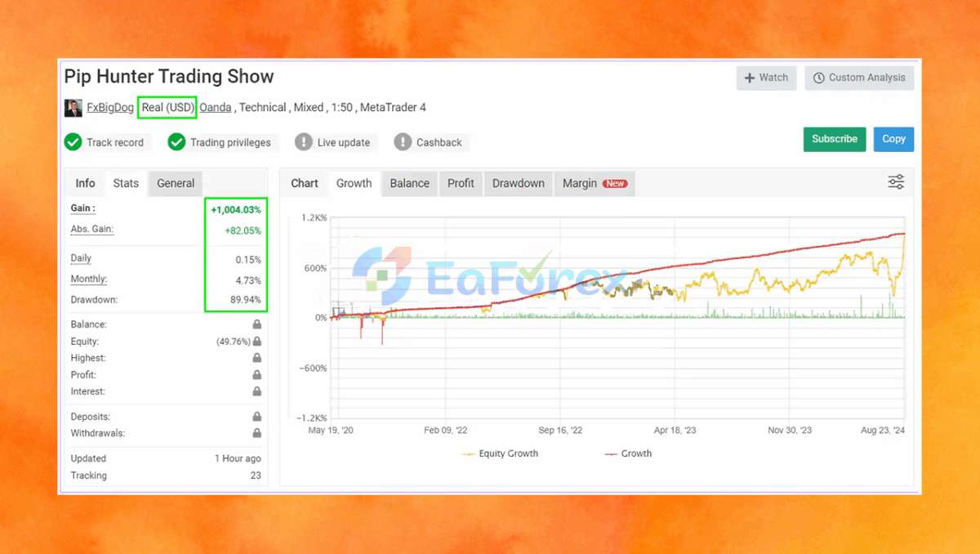
Task: Click the blue Copy button
Action: pyautogui.click(x=894, y=139)
